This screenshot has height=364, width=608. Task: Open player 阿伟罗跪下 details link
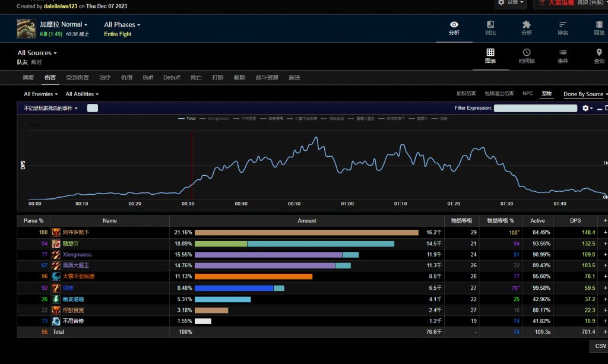click(x=77, y=232)
